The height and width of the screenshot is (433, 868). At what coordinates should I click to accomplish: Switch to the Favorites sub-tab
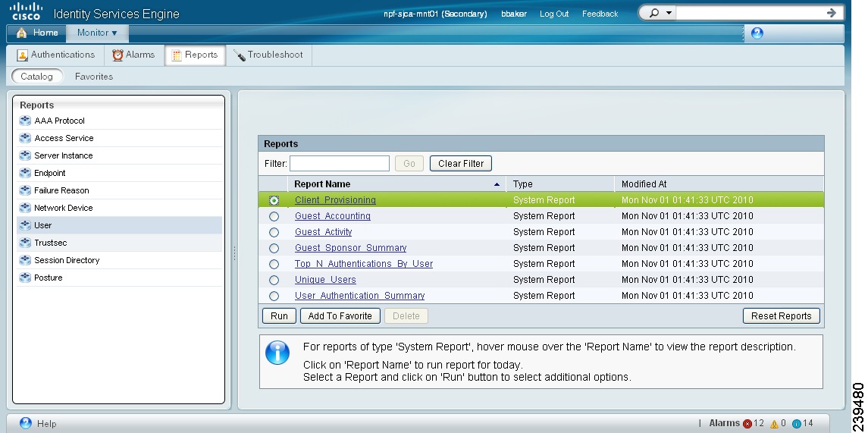point(94,77)
